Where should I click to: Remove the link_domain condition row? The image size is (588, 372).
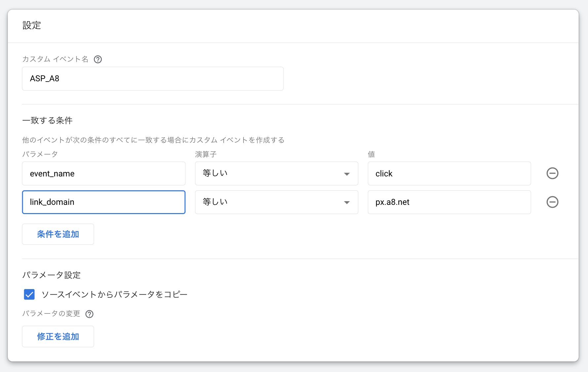(x=552, y=202)
